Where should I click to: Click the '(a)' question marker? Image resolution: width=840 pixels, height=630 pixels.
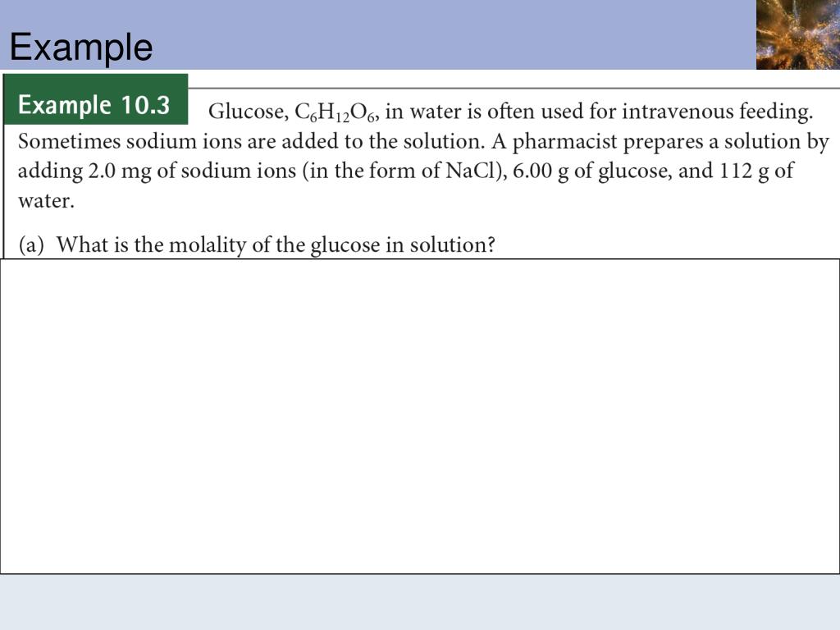31,244
